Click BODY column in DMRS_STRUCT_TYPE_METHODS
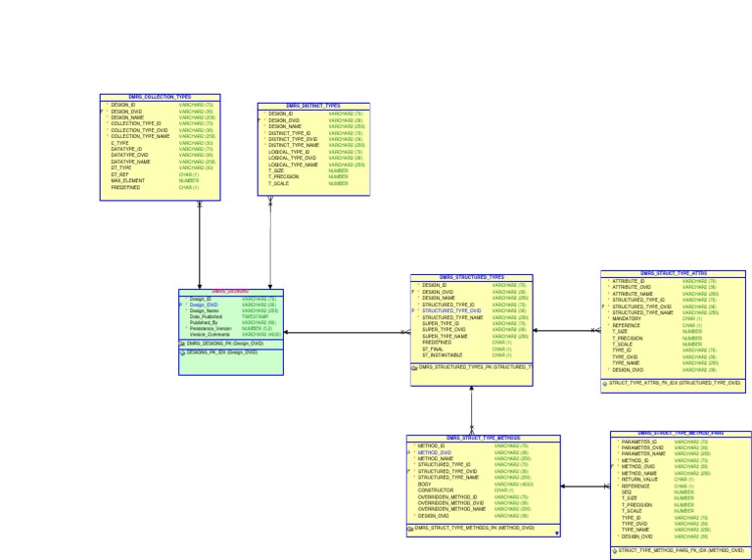752x560 pixels. pyautogui.click(x=424, y=484)
